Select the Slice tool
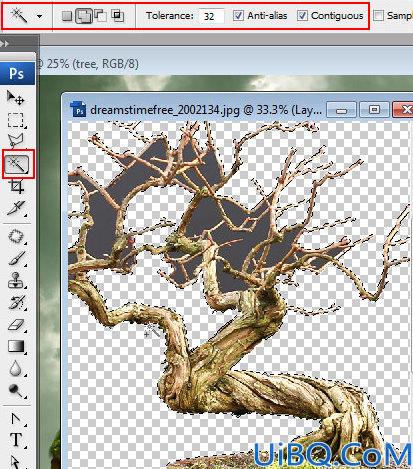The width and height of the screenshot is (413, 469). point(16,208)
